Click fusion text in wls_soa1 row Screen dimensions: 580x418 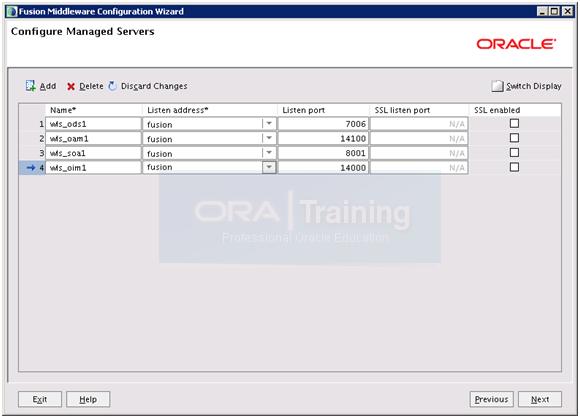point(160,154)
